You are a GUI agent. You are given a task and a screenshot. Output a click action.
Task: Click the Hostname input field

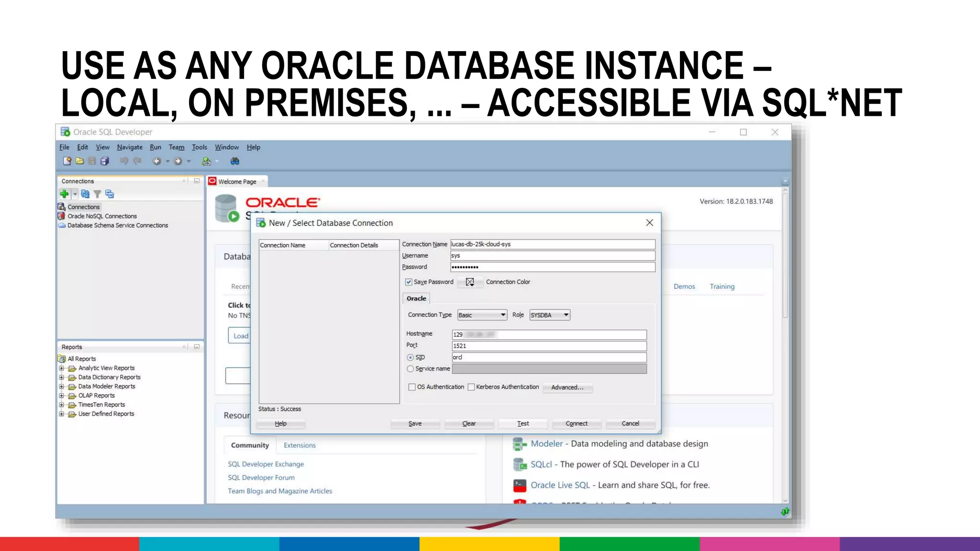pyautogui.click(x=549, y=334)
